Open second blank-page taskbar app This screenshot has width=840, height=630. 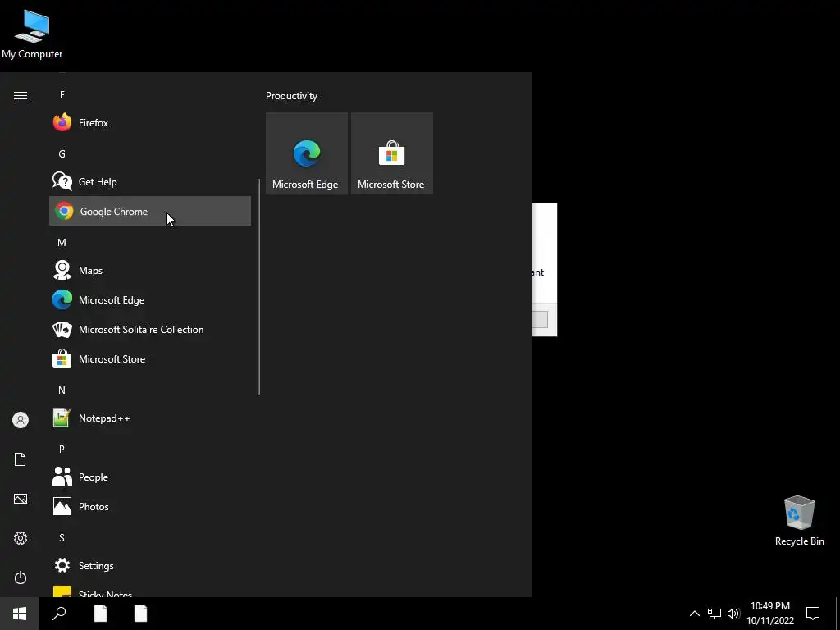coord(140,614)
